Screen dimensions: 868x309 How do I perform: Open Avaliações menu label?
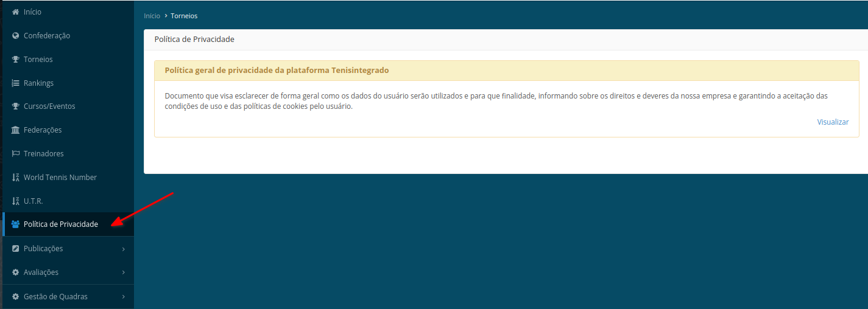(41, 273)
